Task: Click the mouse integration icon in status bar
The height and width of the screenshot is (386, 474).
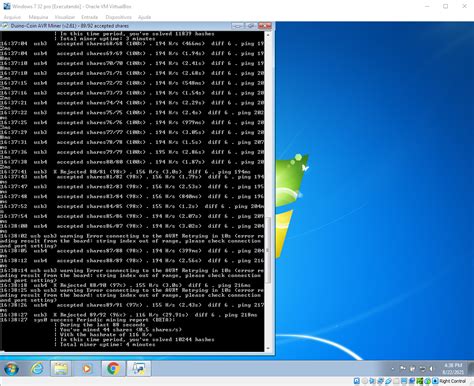Action: click(x=427, y=381)
